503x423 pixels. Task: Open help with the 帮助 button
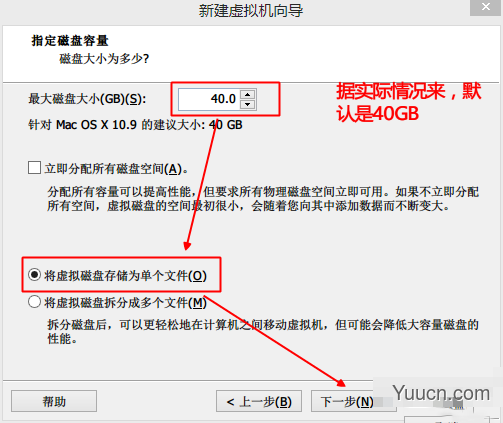pos(54,401)
